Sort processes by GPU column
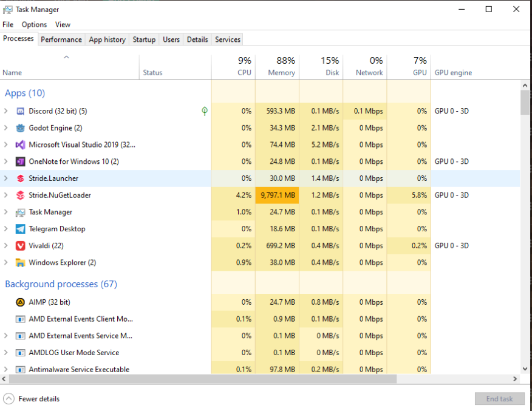 click(x=409, y=67)
